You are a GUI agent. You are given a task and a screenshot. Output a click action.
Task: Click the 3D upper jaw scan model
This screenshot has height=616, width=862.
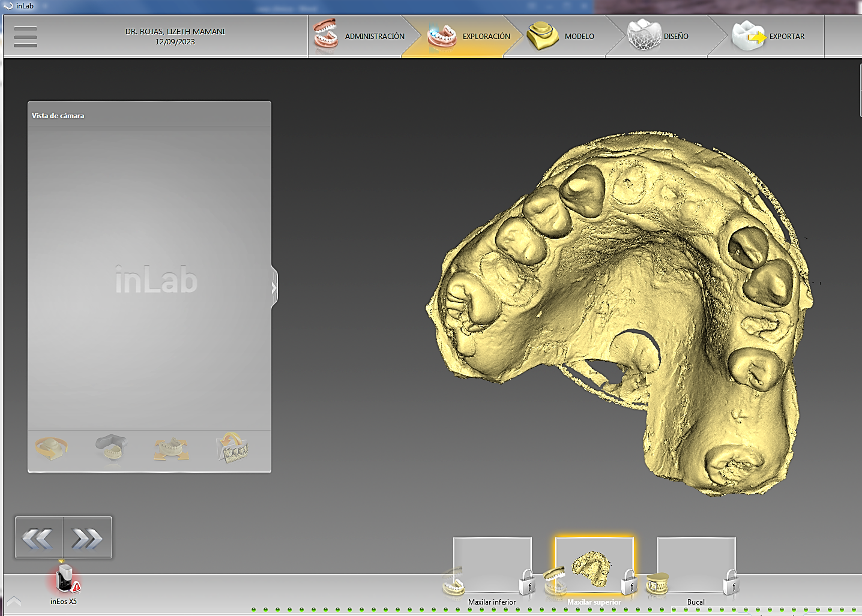click(621, 312)
